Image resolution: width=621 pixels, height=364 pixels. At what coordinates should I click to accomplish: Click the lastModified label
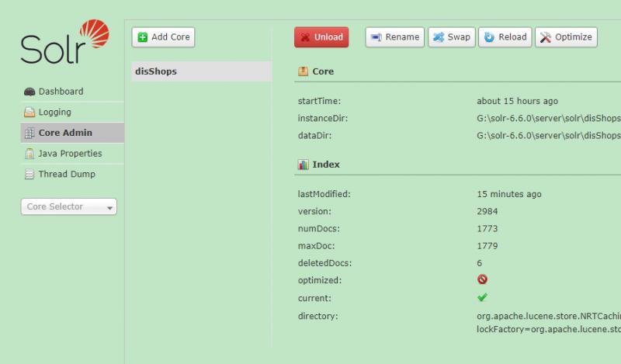click(324, 194)
